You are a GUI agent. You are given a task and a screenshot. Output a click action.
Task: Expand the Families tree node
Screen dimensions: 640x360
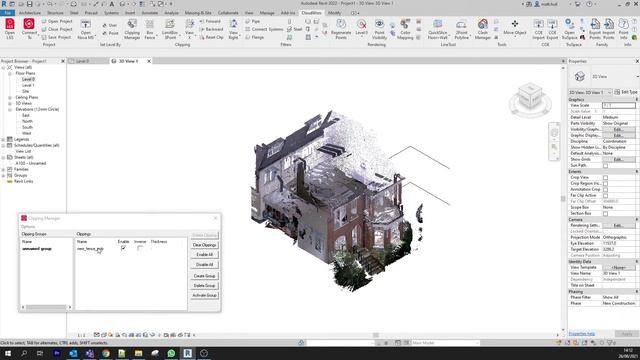click(x=3, y=169)
